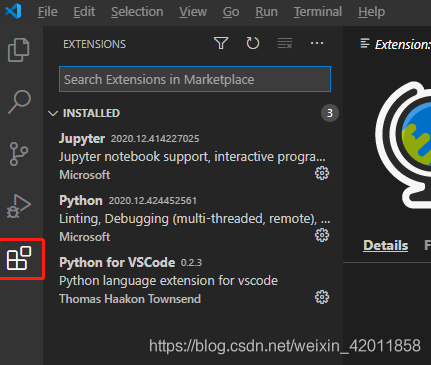Open the File menu
Viewport: 431px width, 365px height.
click(48, 12)
